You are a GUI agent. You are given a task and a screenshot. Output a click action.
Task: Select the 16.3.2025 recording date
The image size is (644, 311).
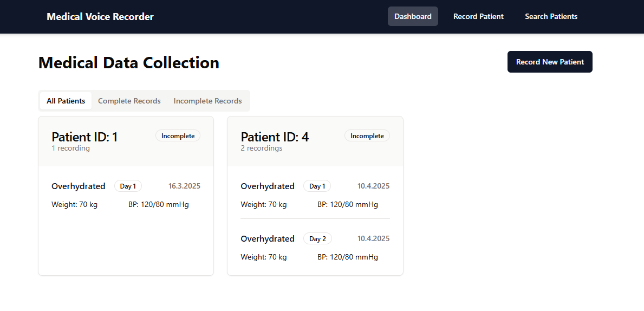[x=184, y=186]
